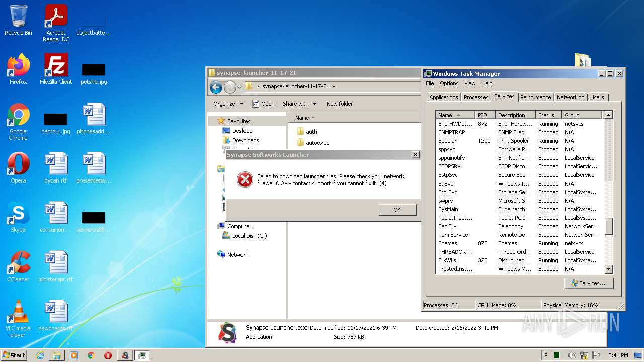Open the autoexec folder

click(x=312, y=143)
